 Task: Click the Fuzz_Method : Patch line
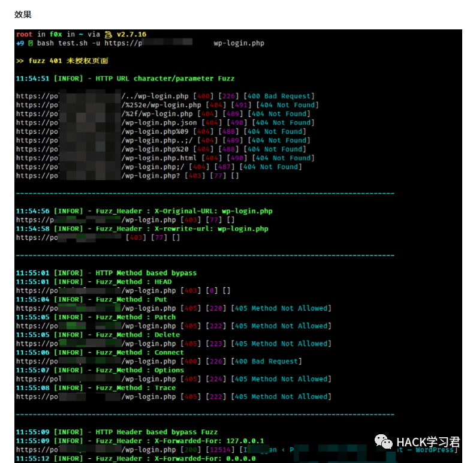pos(96,317)
